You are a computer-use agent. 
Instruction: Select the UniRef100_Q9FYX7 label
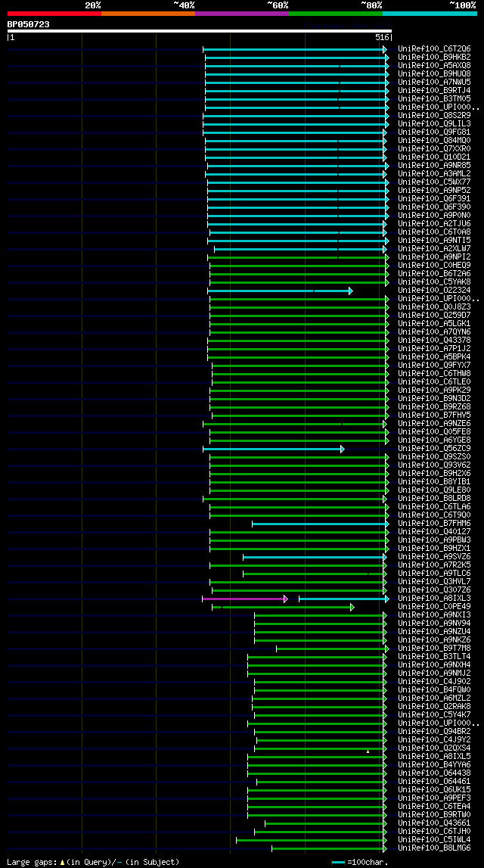click(x=434, y=366)
